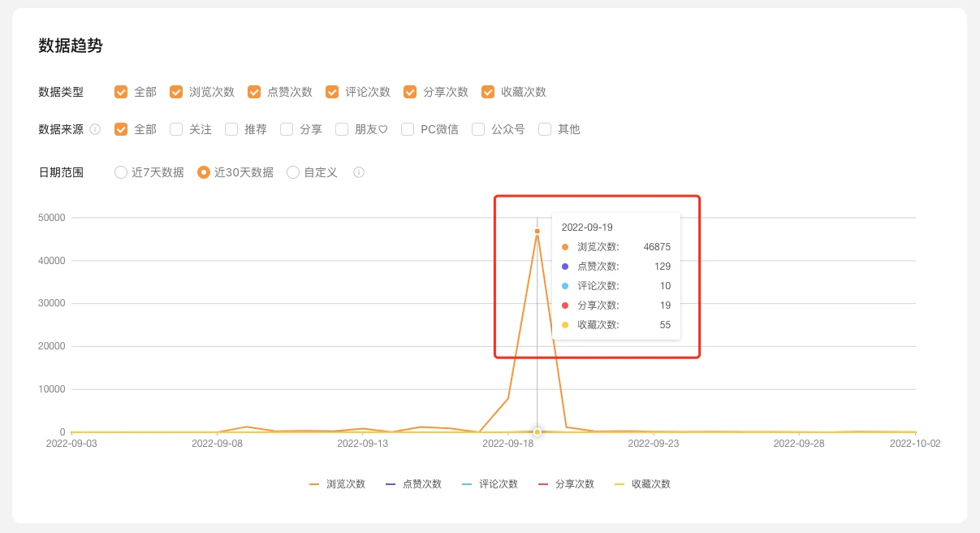Uncheck 点赞次数 checkbox
The image size is (980, 533).
[x=254, y=92]
